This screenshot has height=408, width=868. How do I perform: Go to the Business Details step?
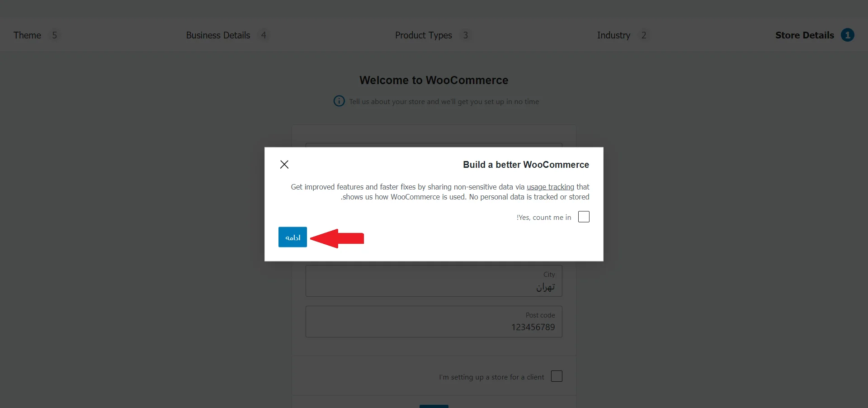point(218,35)
